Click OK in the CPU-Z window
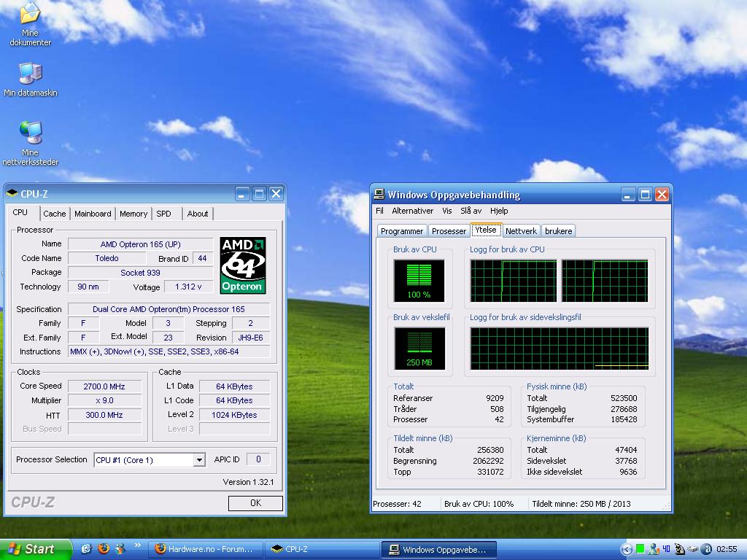Image resolution: width=747 pixels, height=560 pixels. click(255, 503)
